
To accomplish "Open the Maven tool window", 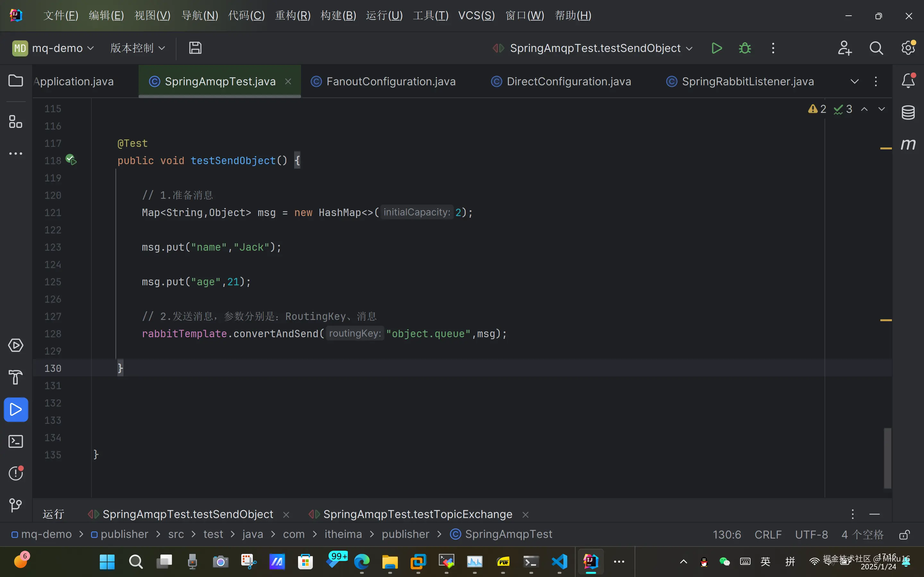I will tap(908, 144).
